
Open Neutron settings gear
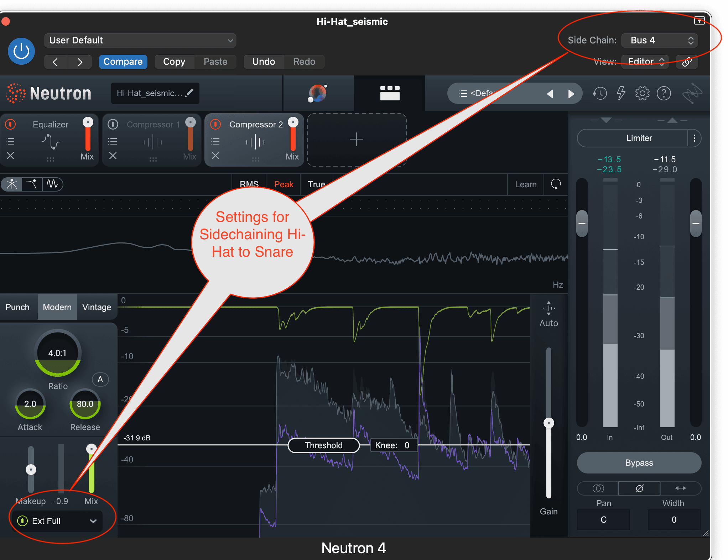pos(642,93)
